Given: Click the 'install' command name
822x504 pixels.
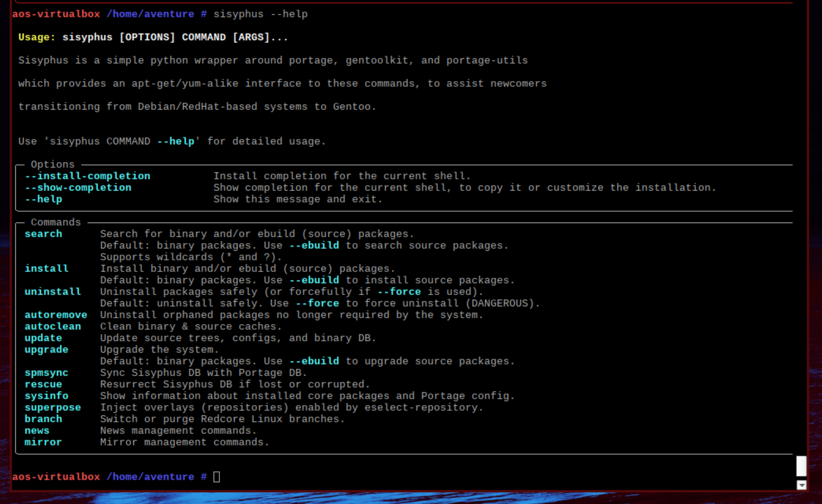Looking at the screenshot, I should point(47,269).
